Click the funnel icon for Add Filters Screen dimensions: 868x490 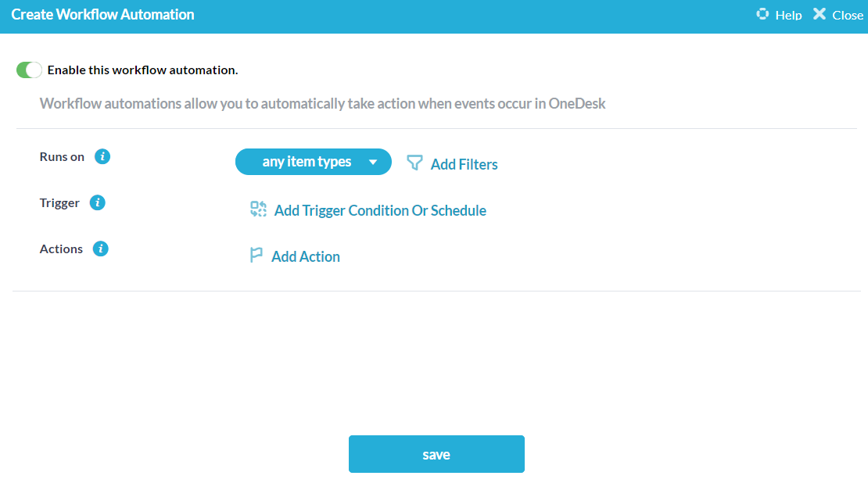pos(414,163)
